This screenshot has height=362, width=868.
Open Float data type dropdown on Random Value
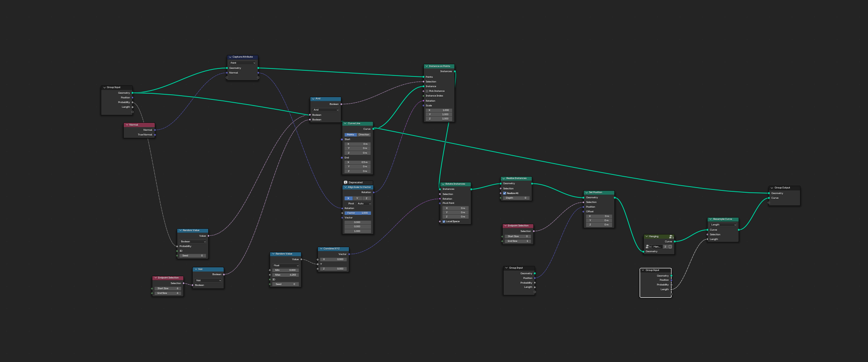pos(286,265)
